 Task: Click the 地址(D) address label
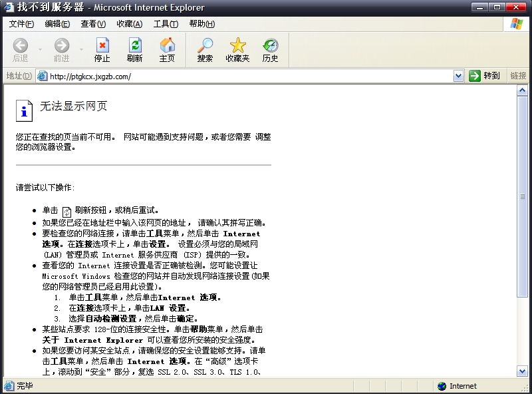point(19,76)
